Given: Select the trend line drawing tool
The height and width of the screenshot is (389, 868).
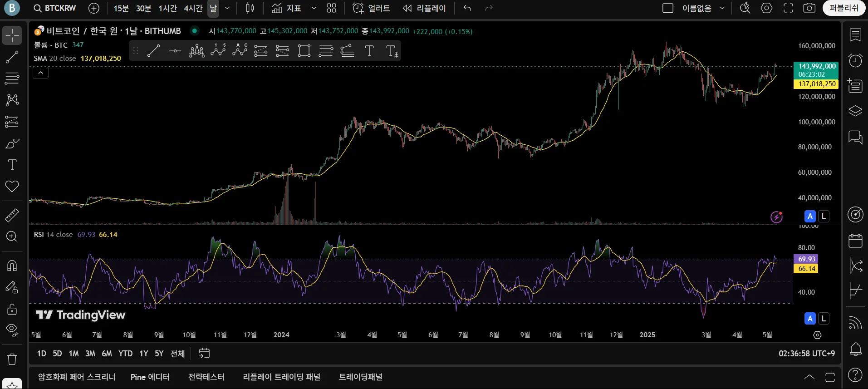Looking at the screenshot, I should tap(12, 57).
